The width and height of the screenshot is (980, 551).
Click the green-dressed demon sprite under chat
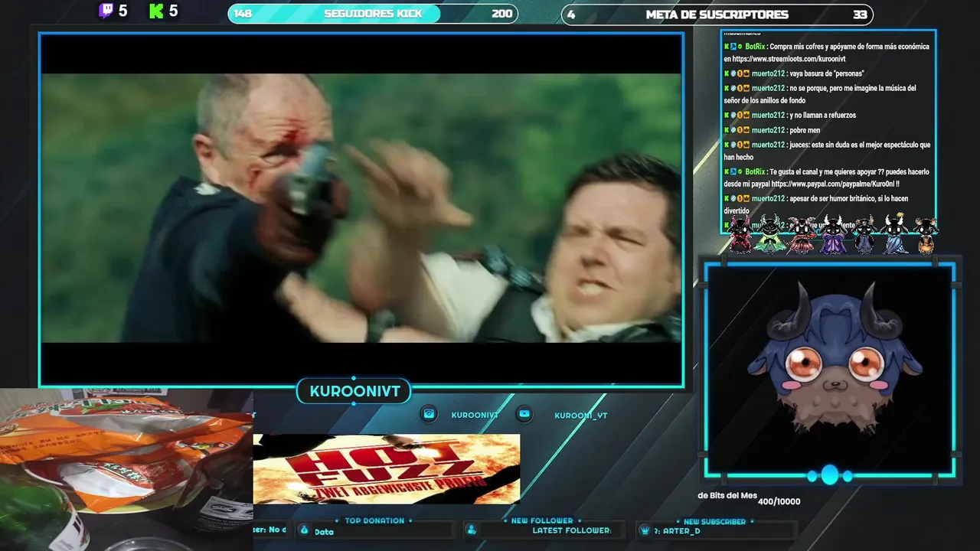(769, 233)
